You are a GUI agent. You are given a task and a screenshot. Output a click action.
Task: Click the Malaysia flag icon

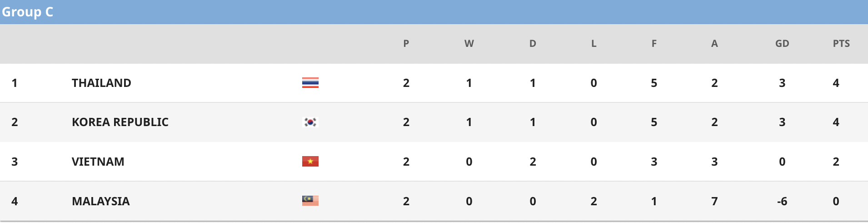[310, 201]
